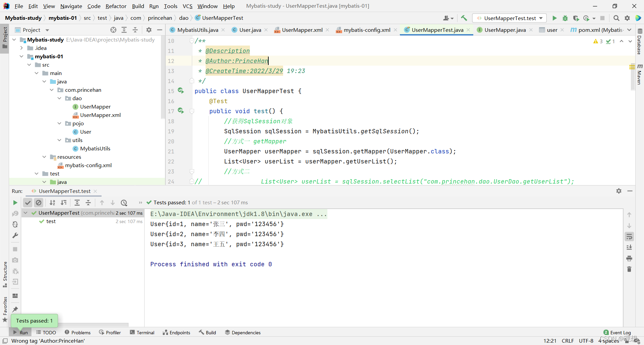Toggle soft-wrap in console output
This screenshot has width=644, height=345.
[629, 237]
